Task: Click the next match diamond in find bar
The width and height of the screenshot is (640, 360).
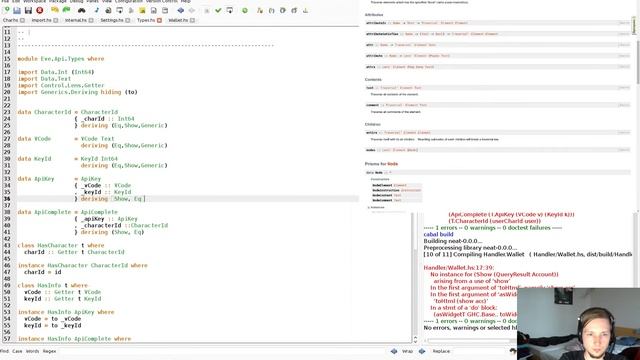Action: 422,351
